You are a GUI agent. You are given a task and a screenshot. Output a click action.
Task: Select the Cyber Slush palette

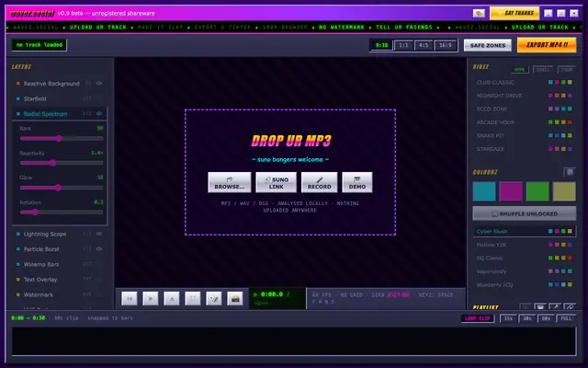coord(525,231)
